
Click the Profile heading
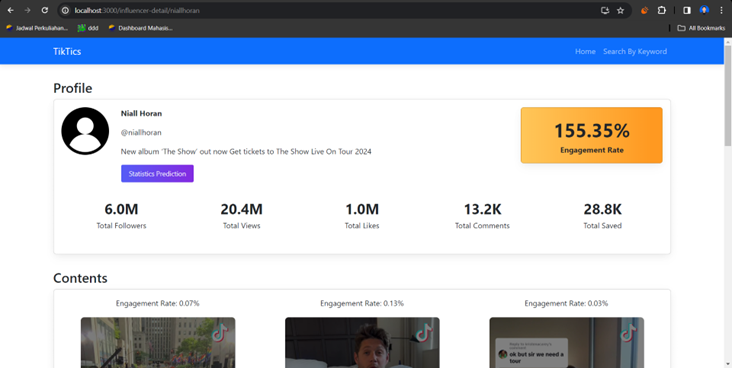[73, 88]
